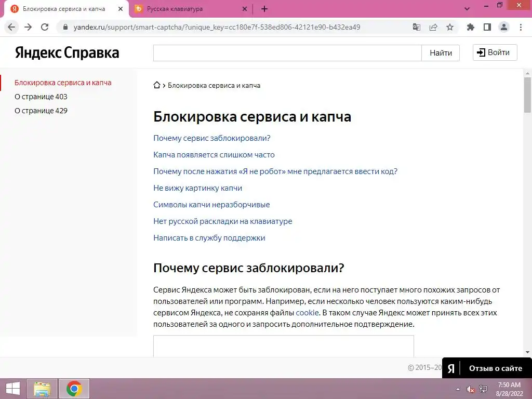Open link Капча появляется слишком часто
Viewport: 532px width, 399px height.
tap(214, 155)
